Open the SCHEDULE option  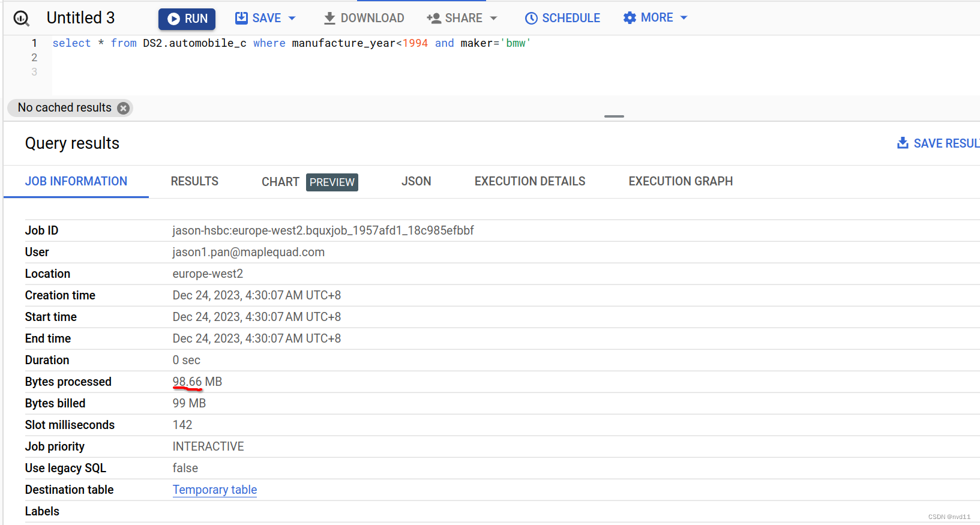tap(562, 18)
